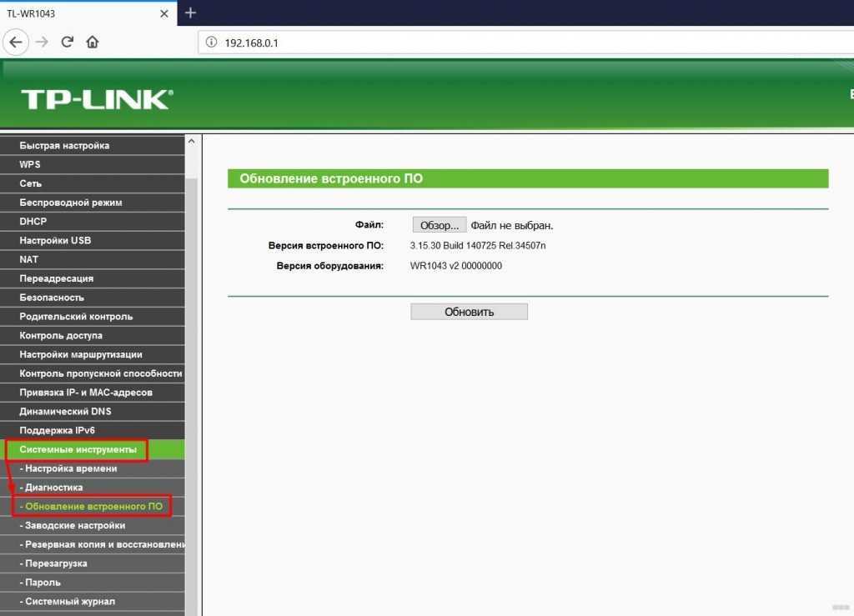854x616 pixels.
Task: Open a new browser tab with plus icon
Action: (191, 13)
